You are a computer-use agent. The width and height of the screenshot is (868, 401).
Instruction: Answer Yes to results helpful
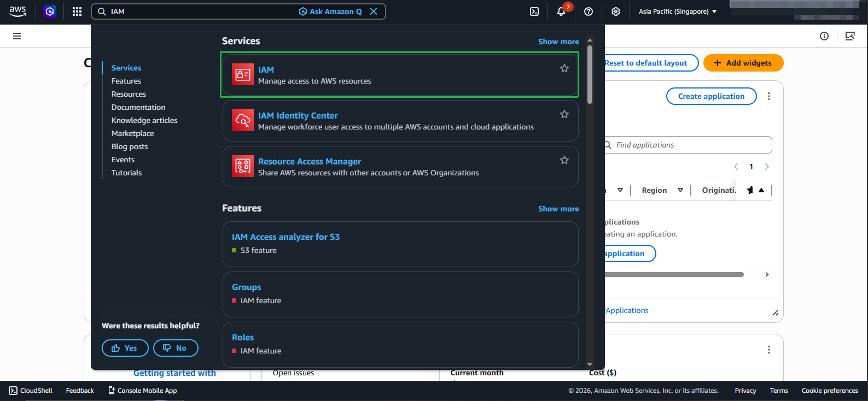coord(125,348)
